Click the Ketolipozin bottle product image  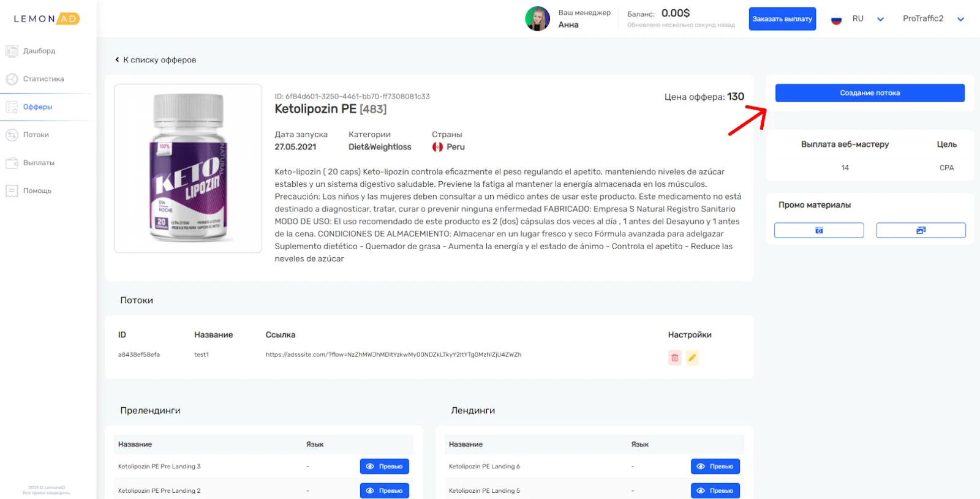point(188,168)
